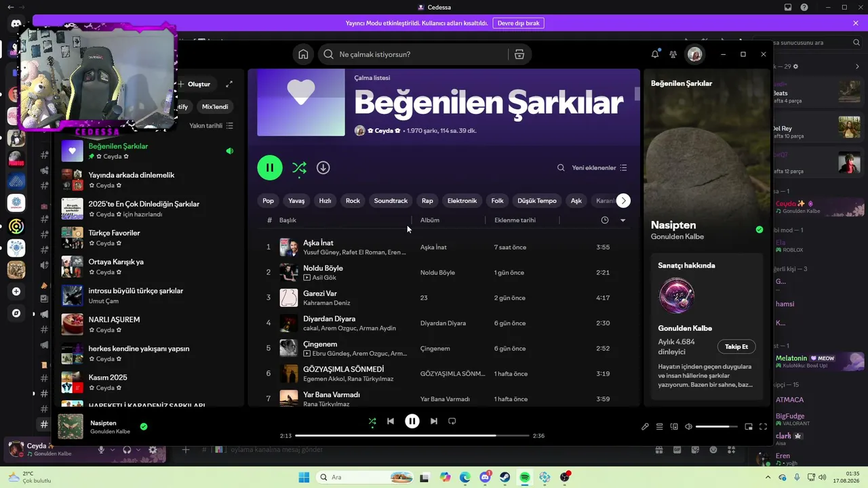Show more genre filters with the arrow
This screenshot has height=488, width=868.
623,201
